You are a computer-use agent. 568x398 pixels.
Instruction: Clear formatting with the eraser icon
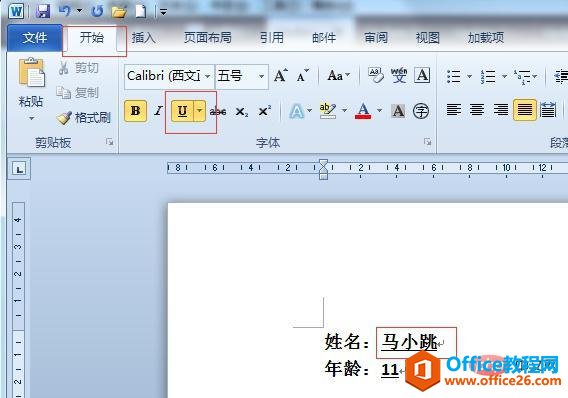(376, 75)
